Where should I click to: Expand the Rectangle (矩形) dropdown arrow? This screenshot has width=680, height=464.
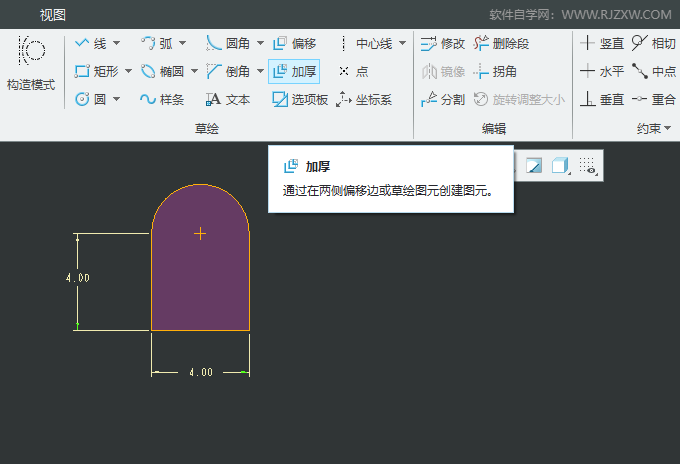pos(128,71)
